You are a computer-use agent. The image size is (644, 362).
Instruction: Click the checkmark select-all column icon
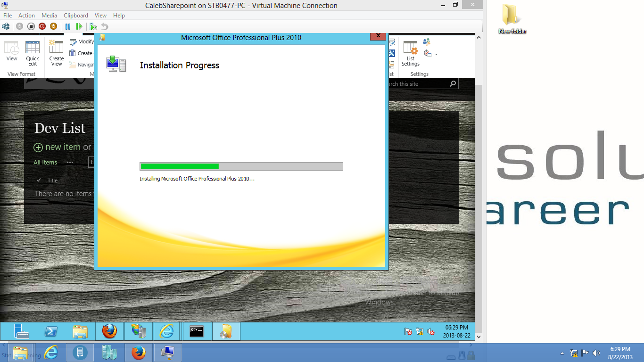(x=39, y=181)
